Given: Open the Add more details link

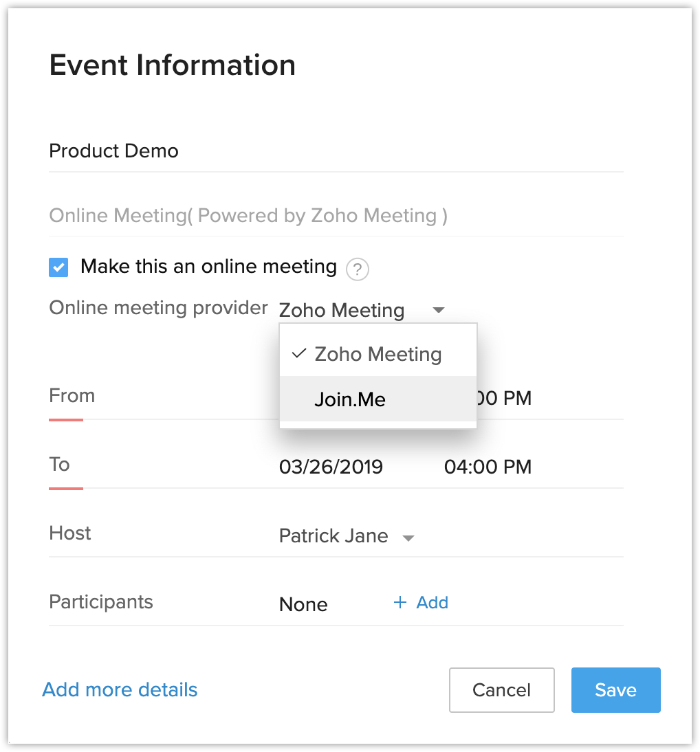Looking at the screenshot, I should click(120, 689).
